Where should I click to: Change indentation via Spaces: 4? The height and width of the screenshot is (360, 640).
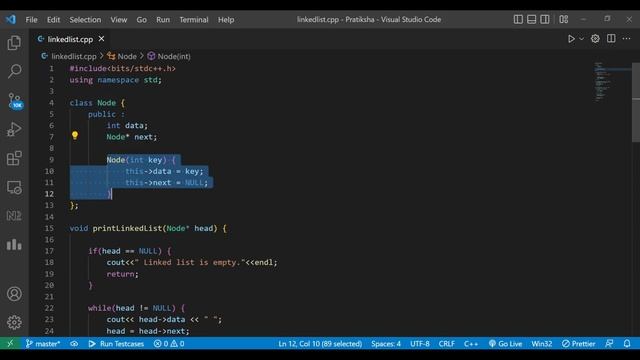(x=386, y=344)
